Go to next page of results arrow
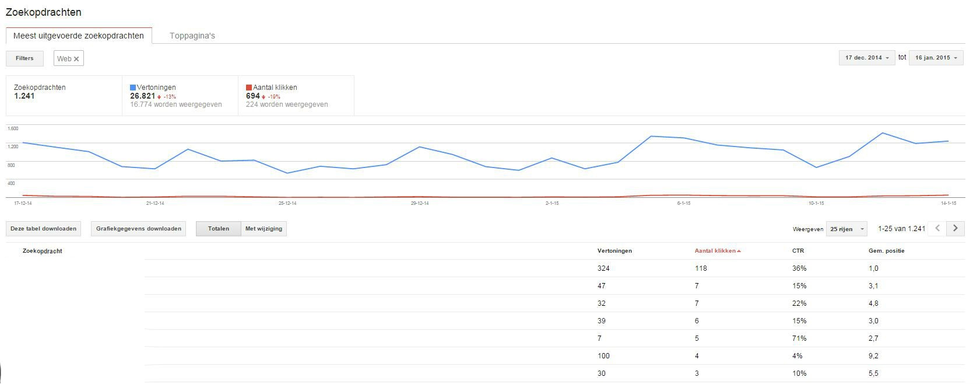The width and height of the screenshot is (980, 384). click(x=955, y=229)
